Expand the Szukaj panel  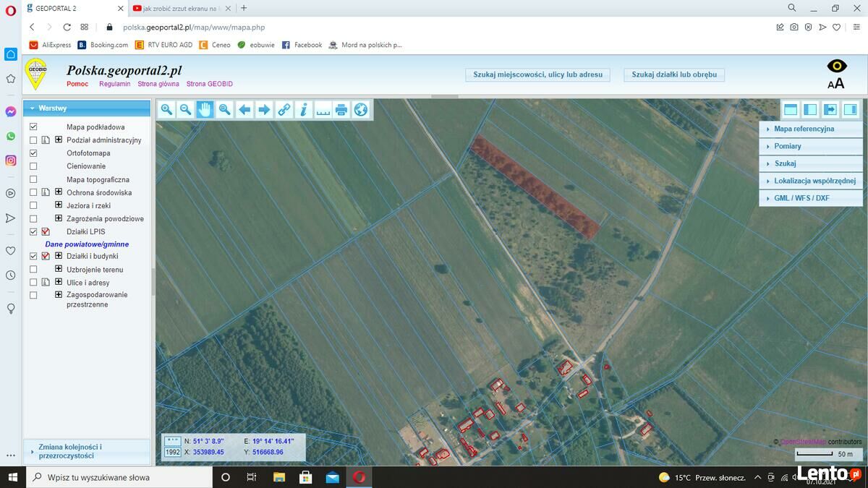(x=810, y=163)
